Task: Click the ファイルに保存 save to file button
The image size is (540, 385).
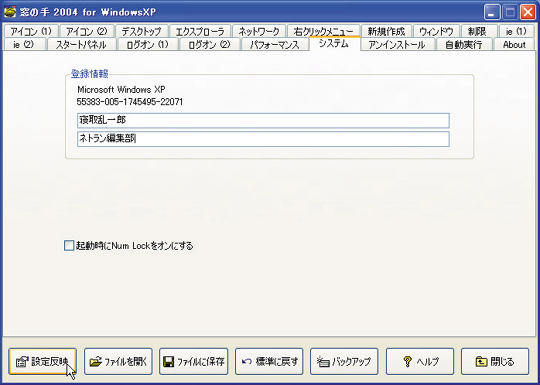Action: pos(194,361)
